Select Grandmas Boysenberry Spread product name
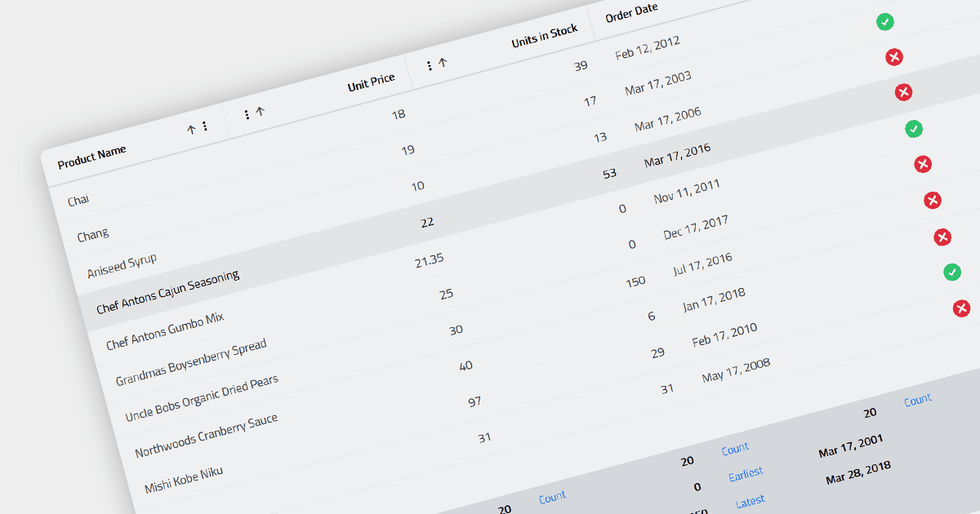The height and width of the screenshot is (514, 980). (x=191, y=362)
